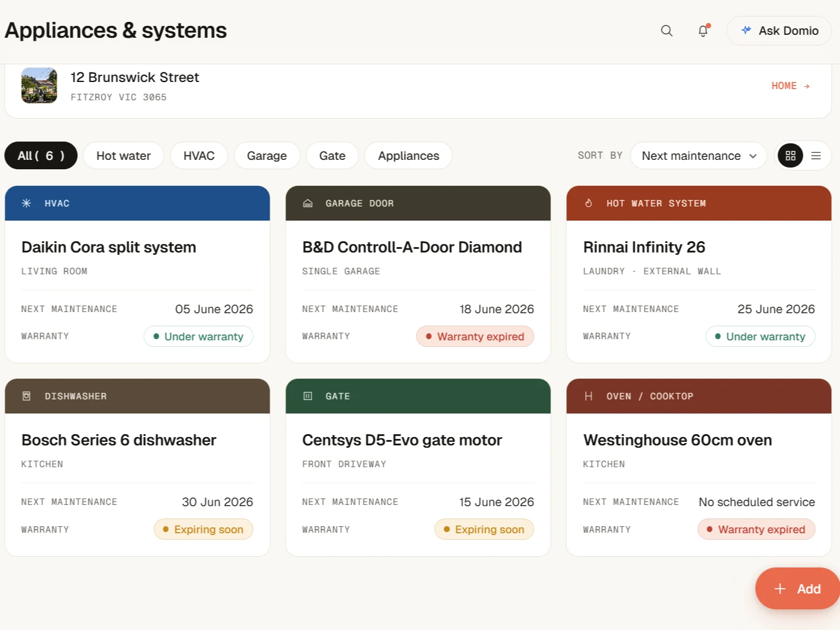The width and height of the screenshot is (840, 630).
Task: Open the Sort by Next maintenance dropdown
Action: click(698, 156)
